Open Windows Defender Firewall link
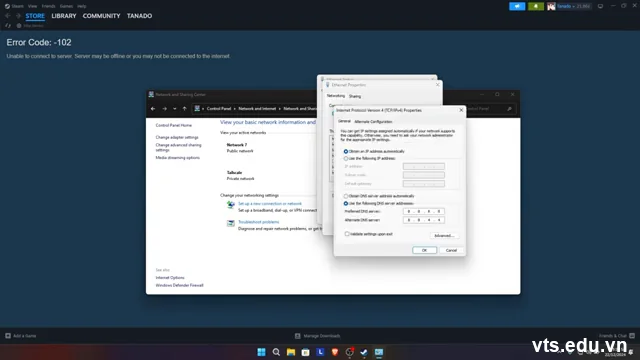Screen dimensions: 640x360 (x=179, y=285)
